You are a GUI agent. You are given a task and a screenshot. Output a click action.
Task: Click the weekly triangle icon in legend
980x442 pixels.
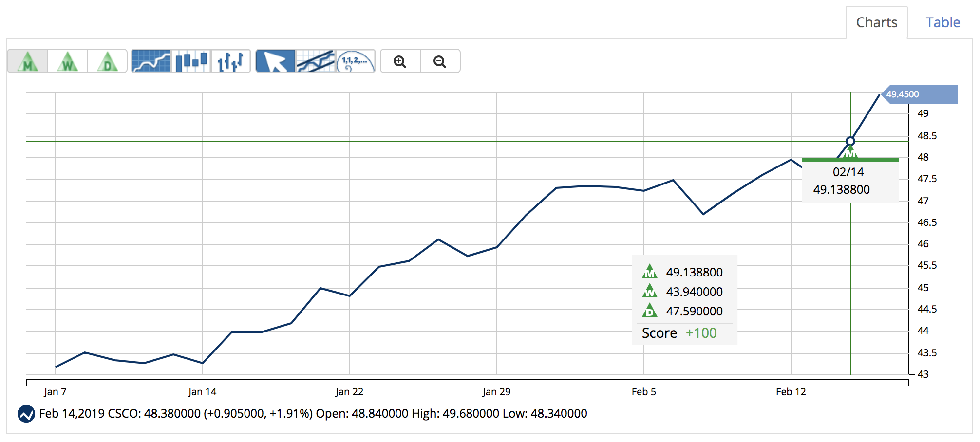tap(650, 291)
